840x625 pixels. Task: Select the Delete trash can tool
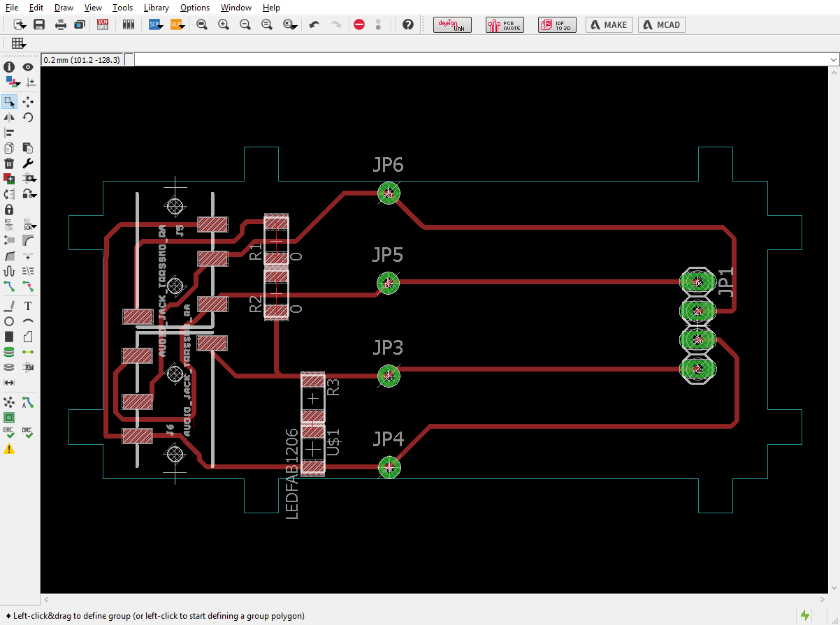(x=9, y=163)
